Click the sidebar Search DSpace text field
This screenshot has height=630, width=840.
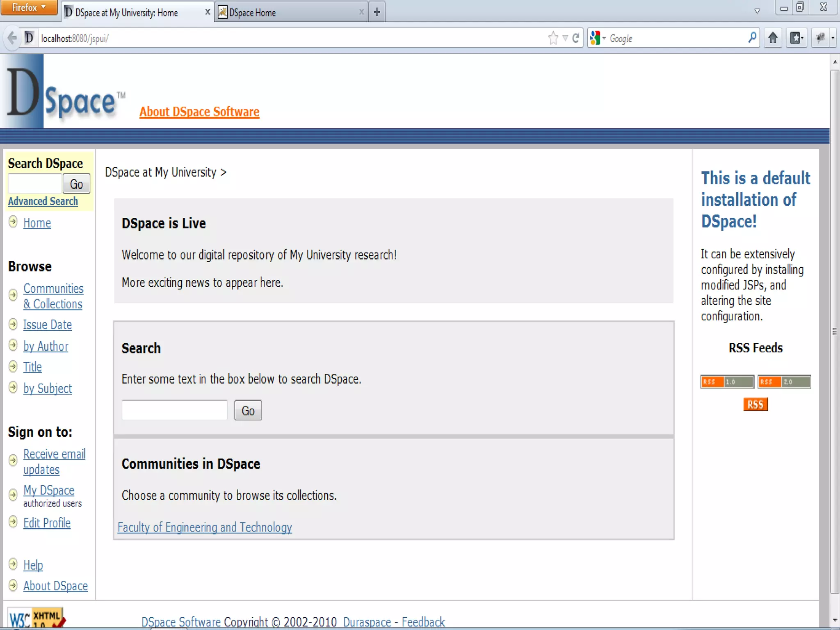[35, 183]
